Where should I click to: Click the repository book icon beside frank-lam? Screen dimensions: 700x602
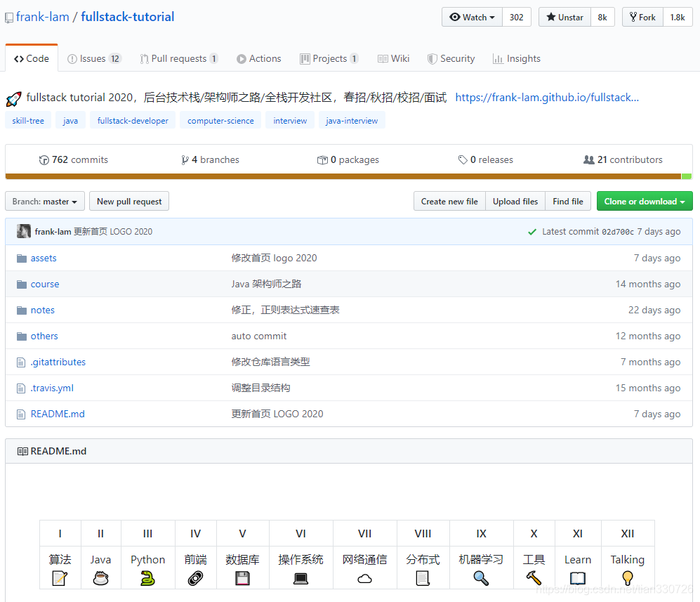coord(9,18)
